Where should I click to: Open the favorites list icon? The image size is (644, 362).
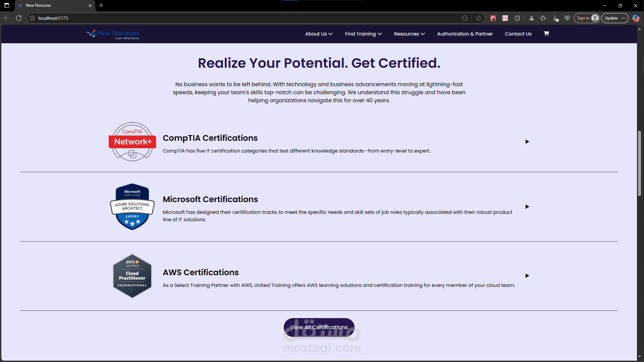(x=543, y=18)
